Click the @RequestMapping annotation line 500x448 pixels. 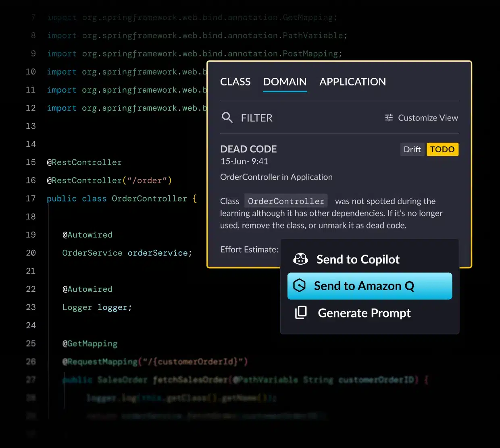click(x=155, y=362)
